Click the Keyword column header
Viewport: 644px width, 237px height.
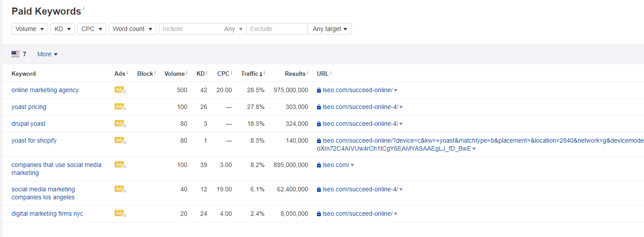click(x=23, y=74)
